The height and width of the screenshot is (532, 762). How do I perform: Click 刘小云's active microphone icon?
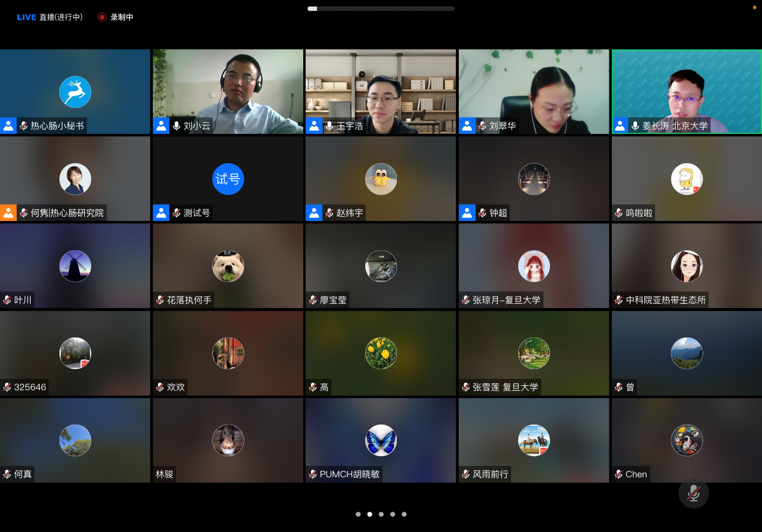[175, 125]
